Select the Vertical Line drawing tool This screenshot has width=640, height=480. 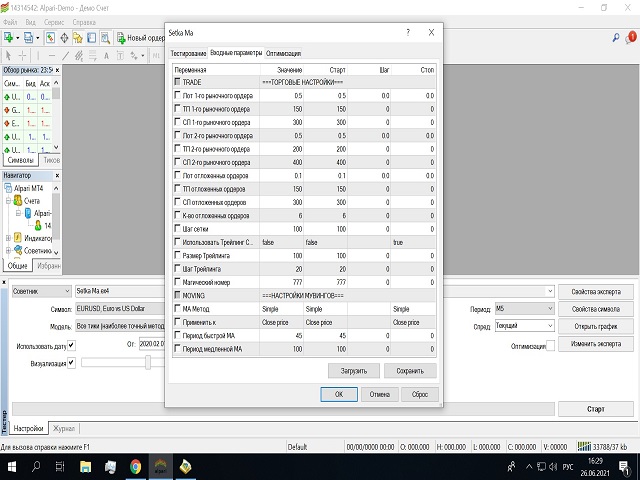point(38,56)
